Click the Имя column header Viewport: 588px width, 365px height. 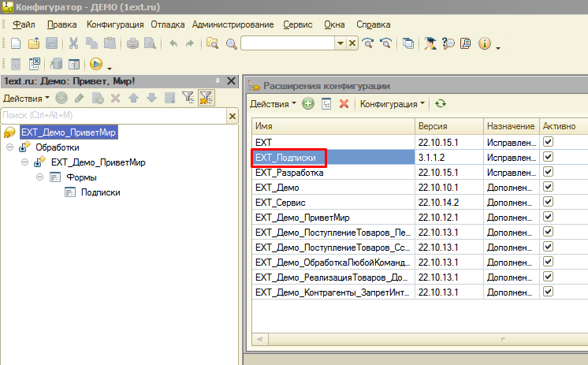(x=333, y=126)
